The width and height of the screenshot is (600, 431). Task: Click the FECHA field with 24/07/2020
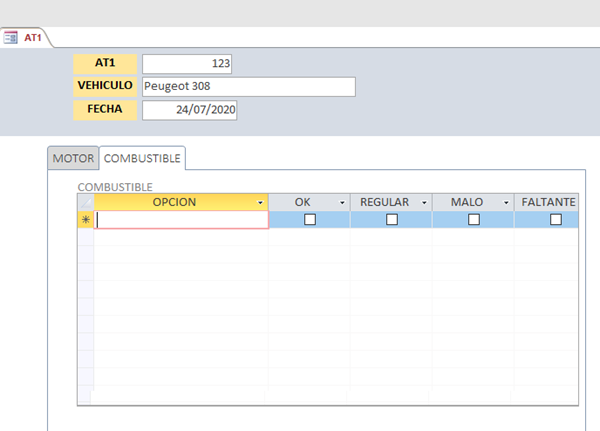click(189, 110)
